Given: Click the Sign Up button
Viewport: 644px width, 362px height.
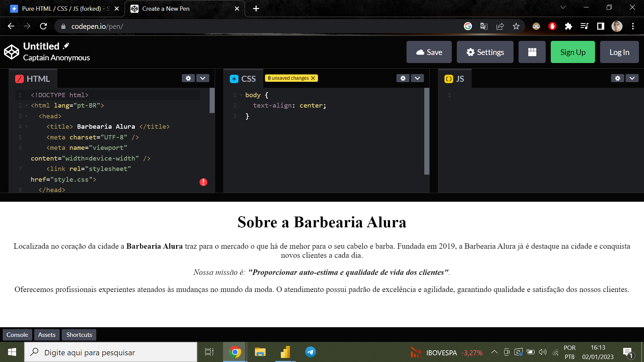Looking at the screenshot, I should pos(573,52).
